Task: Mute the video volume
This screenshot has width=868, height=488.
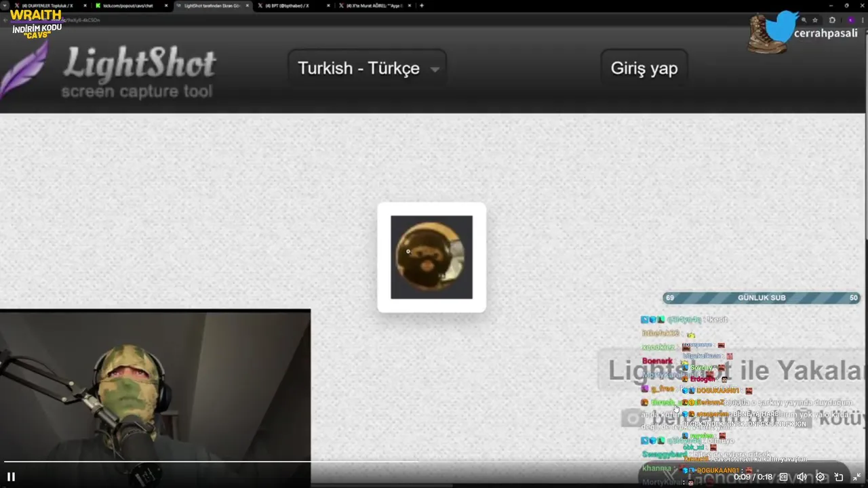Action: tap(802, 476)
